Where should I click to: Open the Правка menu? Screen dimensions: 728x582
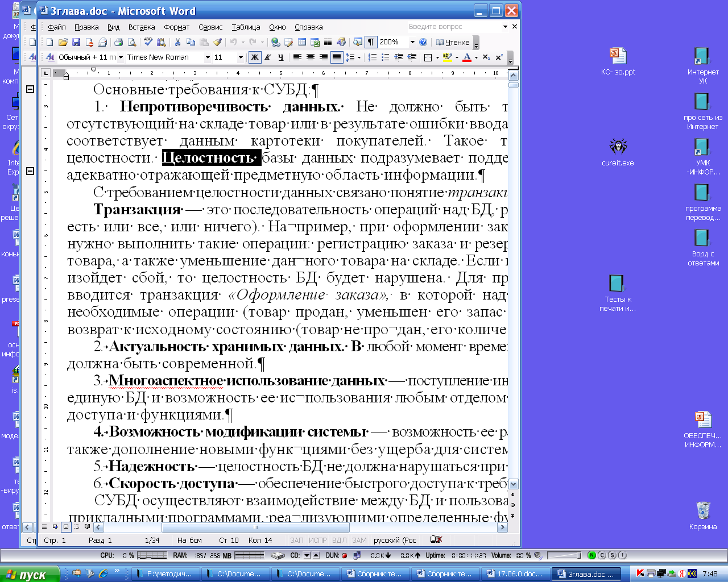[86, 27]
